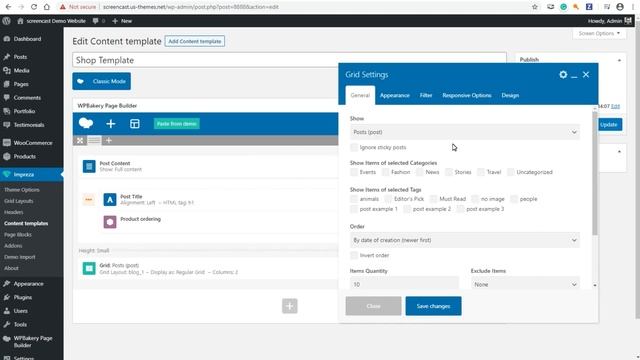Open Grid Settings gear options
640x360 pixels.
pyautogui.click(x=563, y=74)
